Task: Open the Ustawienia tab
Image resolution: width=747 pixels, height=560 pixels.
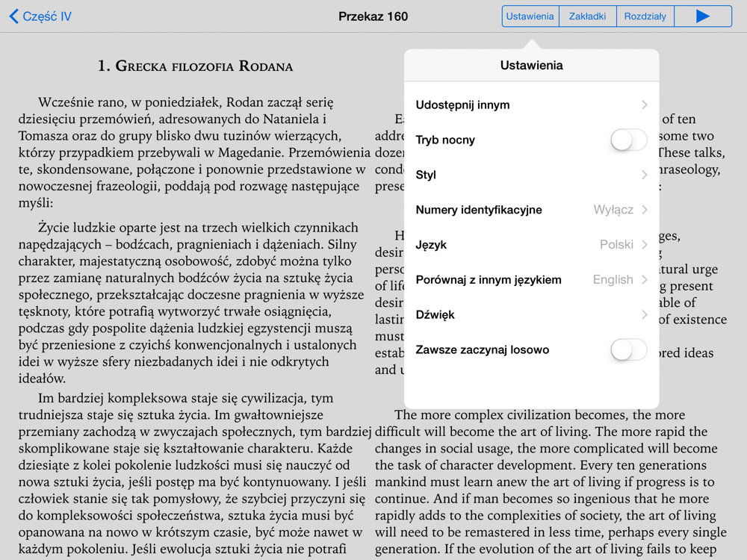Action: click(530, 16)
